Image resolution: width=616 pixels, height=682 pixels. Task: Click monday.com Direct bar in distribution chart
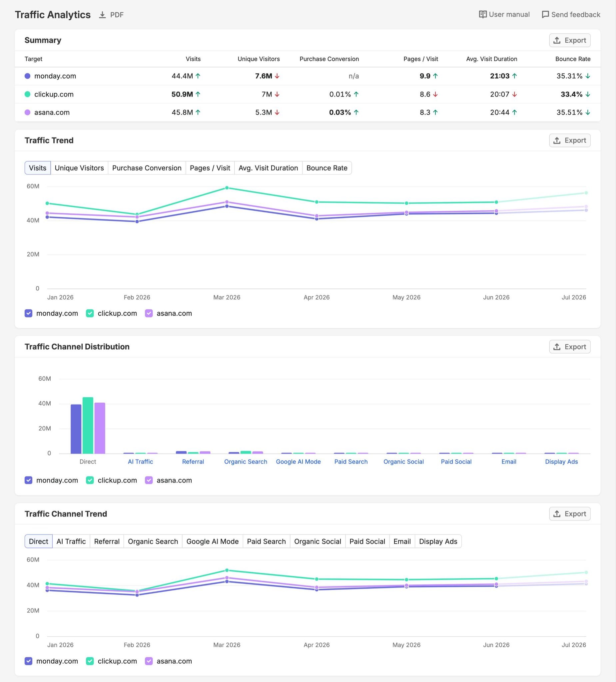pos(76,429)
